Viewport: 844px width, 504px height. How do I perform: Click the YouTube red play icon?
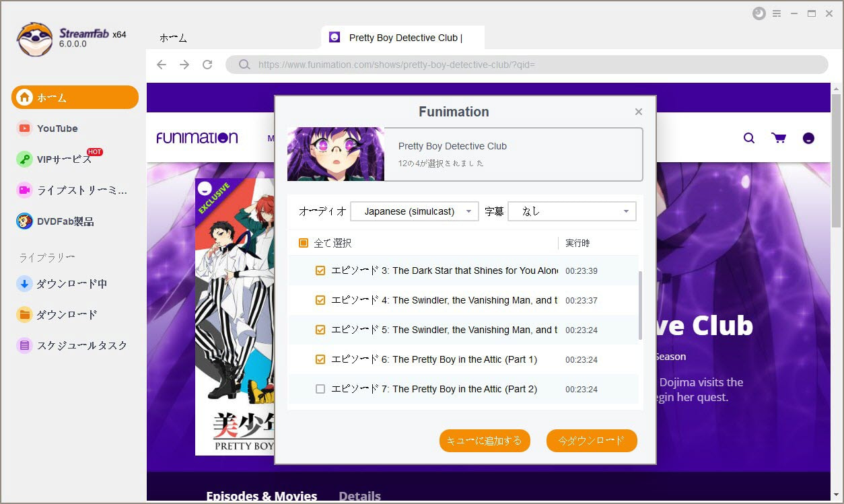click(24, 129)
